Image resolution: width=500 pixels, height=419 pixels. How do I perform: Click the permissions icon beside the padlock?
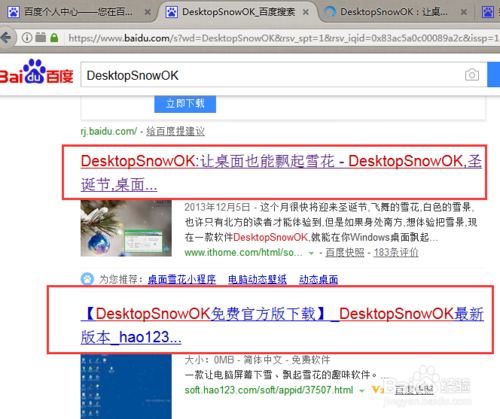(41, 37)
